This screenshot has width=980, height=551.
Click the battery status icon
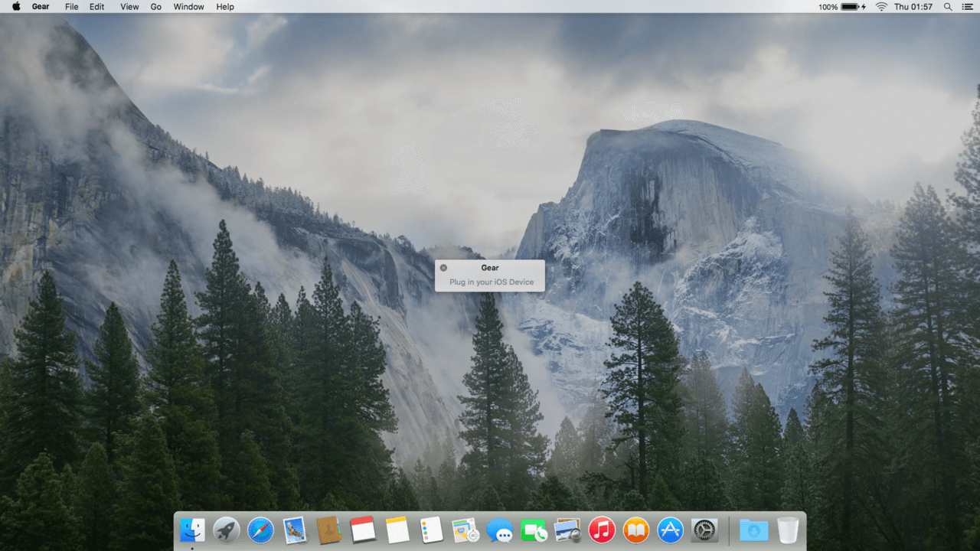coord(852,6)
